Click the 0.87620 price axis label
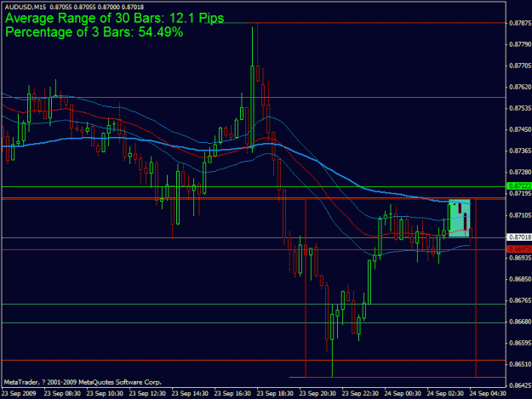Viewport: 532px width, 399px height. coord(520,87)
